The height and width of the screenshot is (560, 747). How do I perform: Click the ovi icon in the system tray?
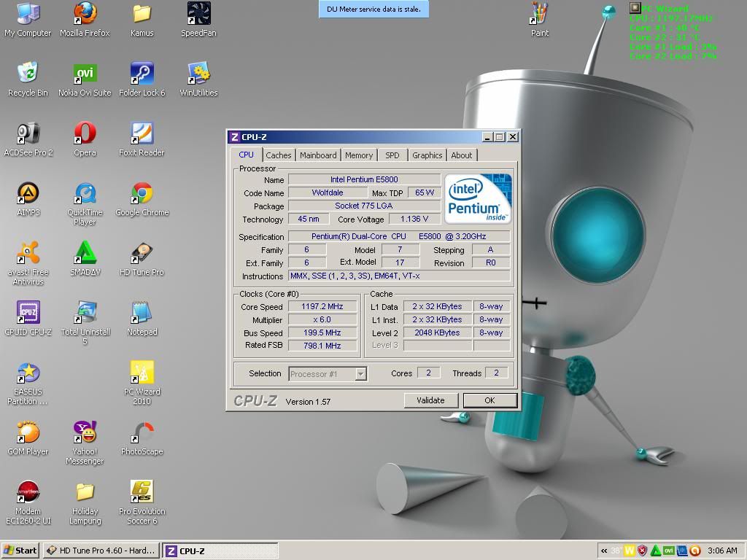[x=668, y=551]
